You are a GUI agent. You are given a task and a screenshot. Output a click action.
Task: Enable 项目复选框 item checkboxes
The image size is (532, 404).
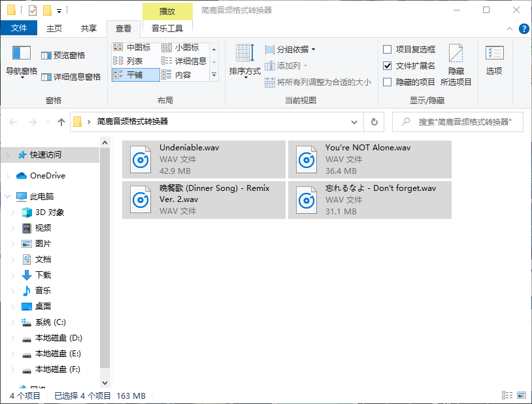coord(387,49)
